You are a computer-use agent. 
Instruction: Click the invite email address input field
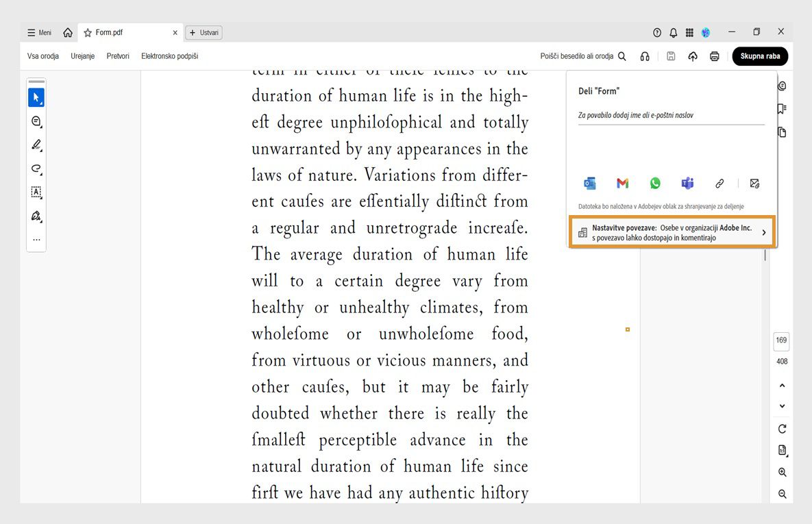[x=670, y=115]
